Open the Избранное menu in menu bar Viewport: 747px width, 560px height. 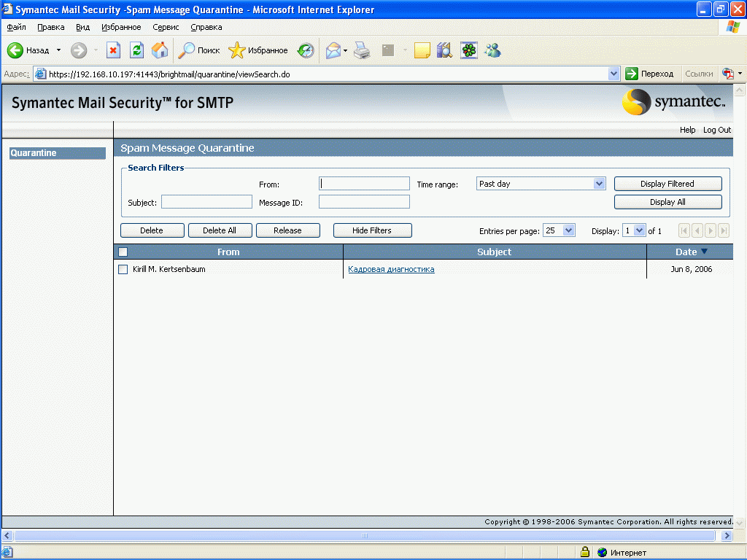121,27
